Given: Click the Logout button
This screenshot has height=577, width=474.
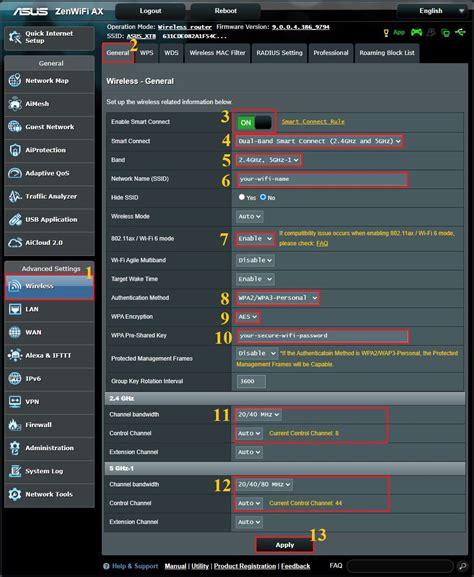Looking at the screenshot, I should tap(150, 11).
